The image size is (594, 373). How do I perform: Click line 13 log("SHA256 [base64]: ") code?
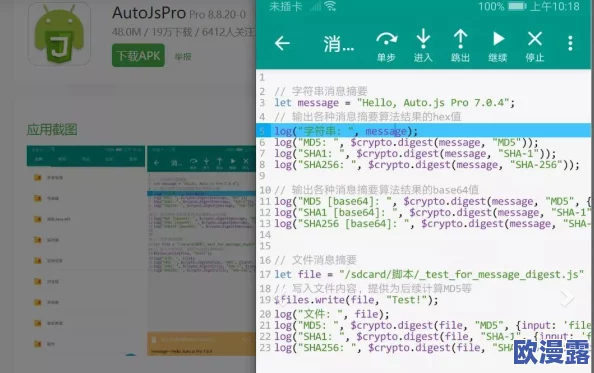[x=432, y=224]
